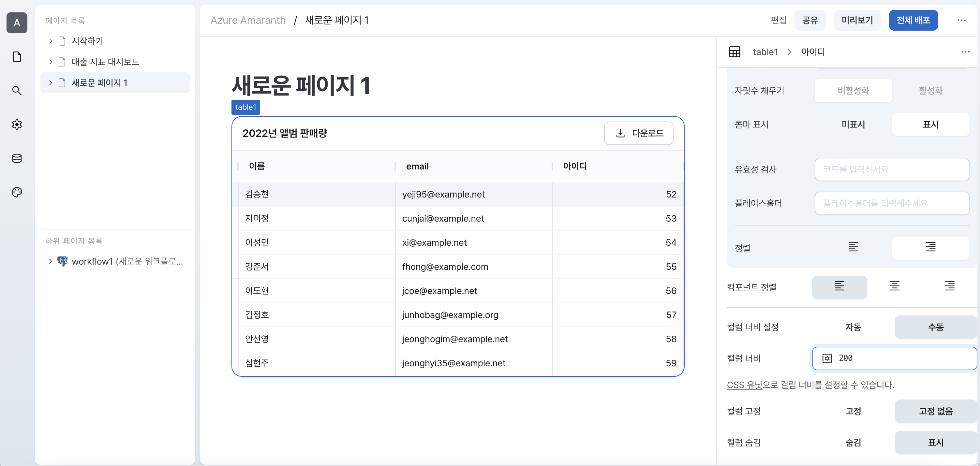Click the 공유 button
This screenshot has width=980, height=466.
[810, 20]
